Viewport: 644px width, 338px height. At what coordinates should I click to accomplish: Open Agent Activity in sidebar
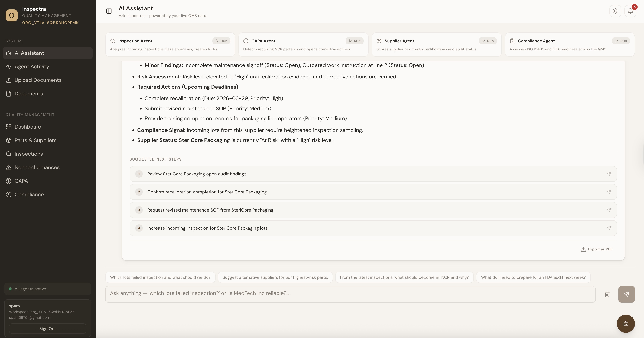point(32,67)
